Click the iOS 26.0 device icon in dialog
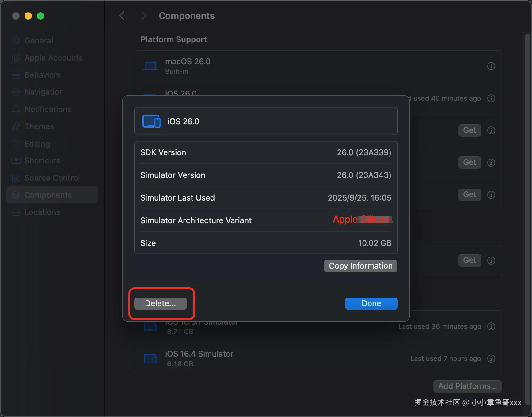Image resolution: width=532 pixels, height=417 pixels. (x=151, y=121)
